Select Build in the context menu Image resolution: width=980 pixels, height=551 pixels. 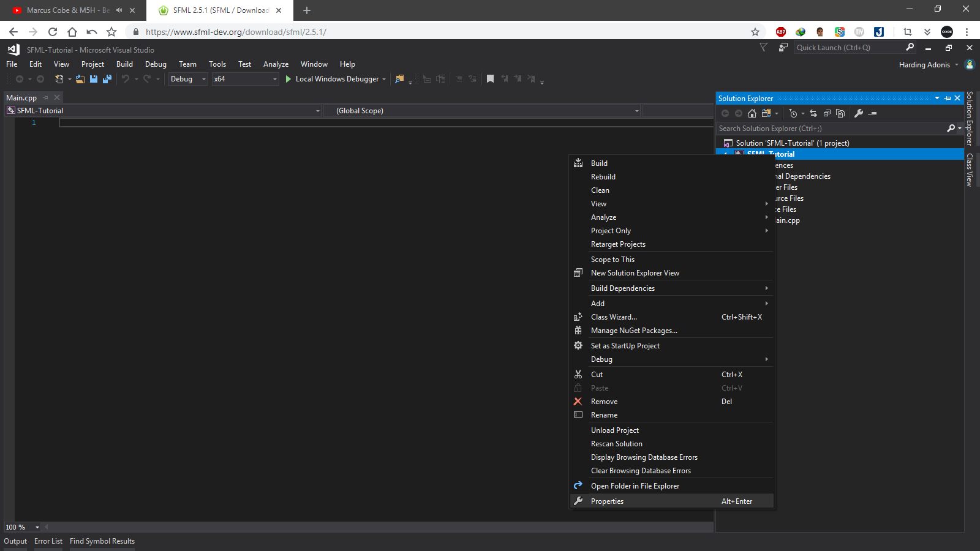[673, 163]
